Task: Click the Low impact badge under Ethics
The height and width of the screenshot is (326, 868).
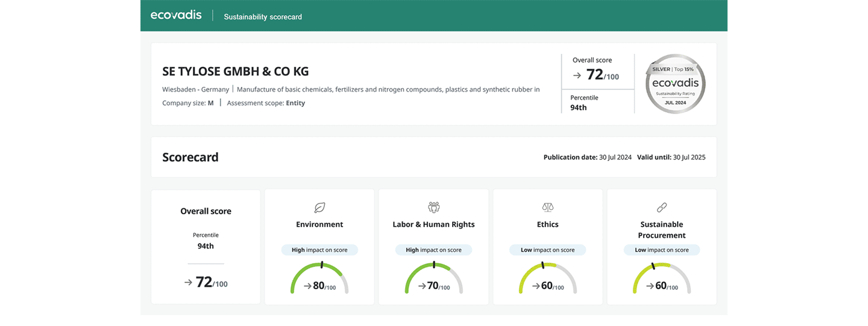Action: (x=547, y=250)
